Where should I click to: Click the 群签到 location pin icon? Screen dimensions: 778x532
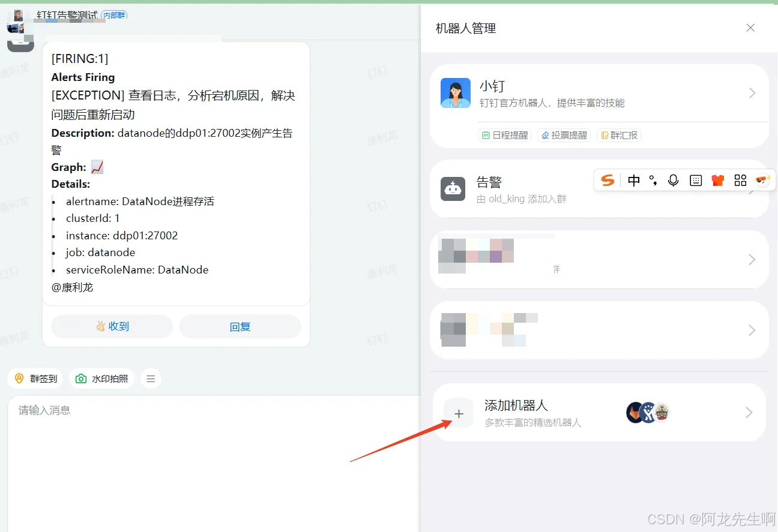(19, 378)
